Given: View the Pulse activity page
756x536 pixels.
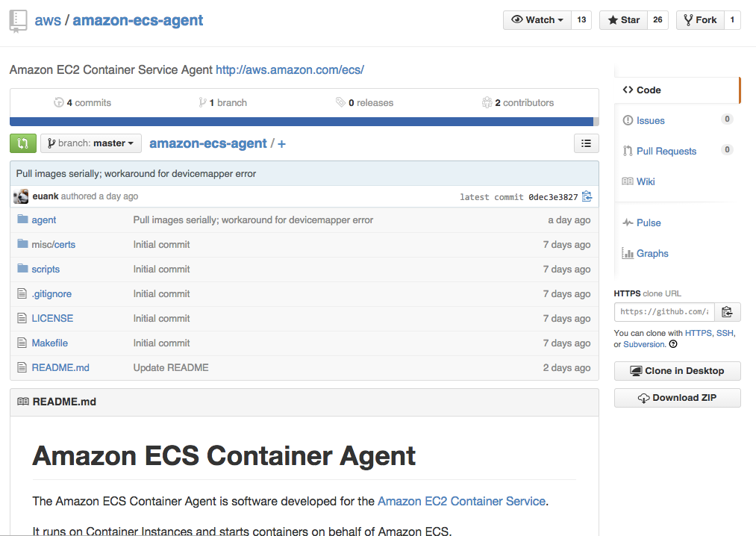Looking at the screenshot, I should 648,222.
